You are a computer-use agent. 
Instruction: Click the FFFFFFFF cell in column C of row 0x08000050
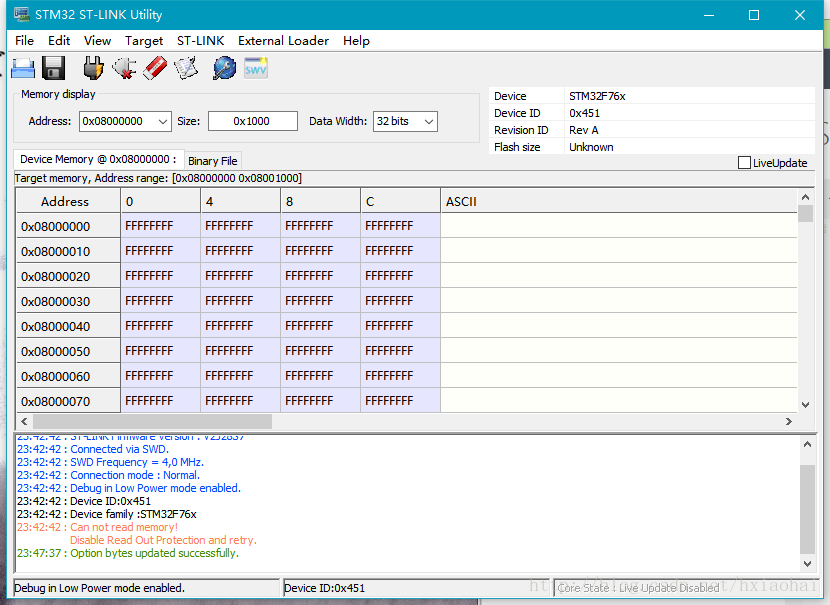[400, 350]
